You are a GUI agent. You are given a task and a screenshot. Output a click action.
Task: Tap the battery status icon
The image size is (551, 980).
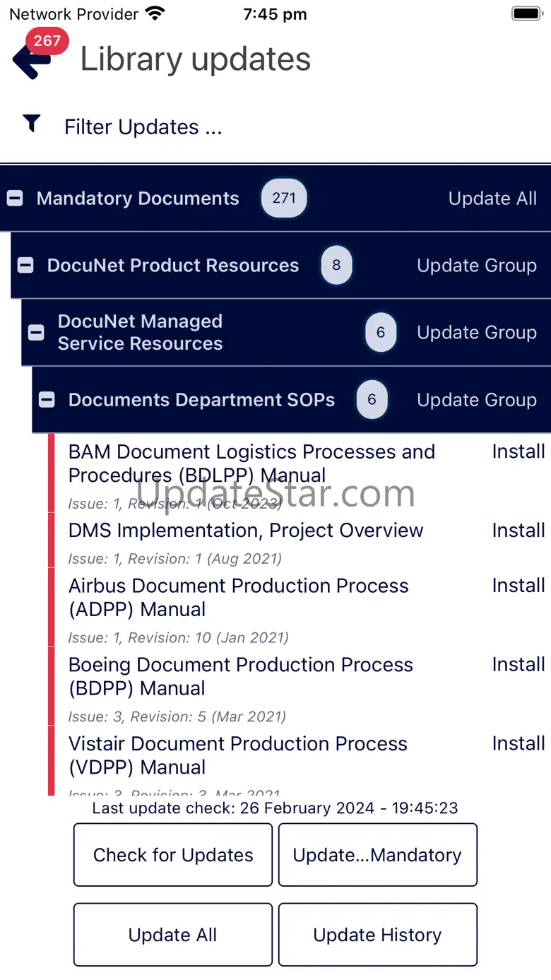click(526, 13)
